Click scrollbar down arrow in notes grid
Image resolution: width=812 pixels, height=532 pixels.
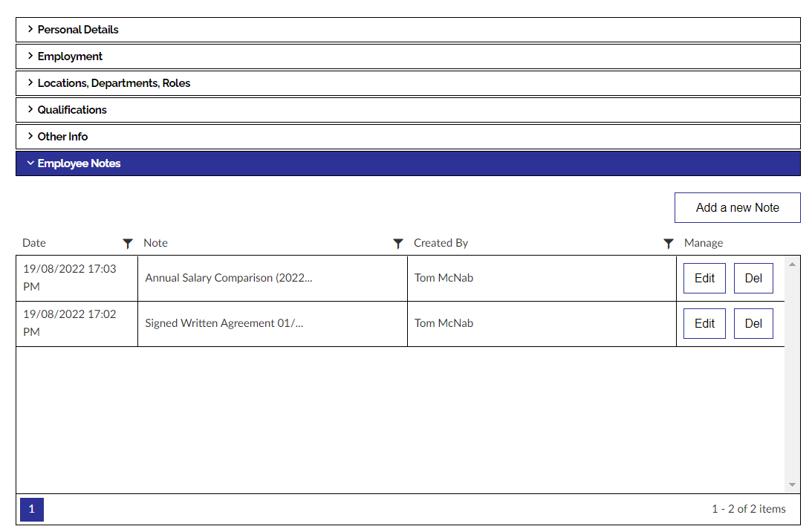coord(792,484)
